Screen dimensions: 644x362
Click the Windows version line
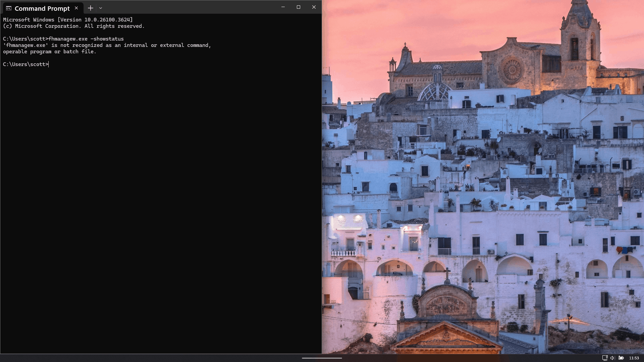(68, 20)
